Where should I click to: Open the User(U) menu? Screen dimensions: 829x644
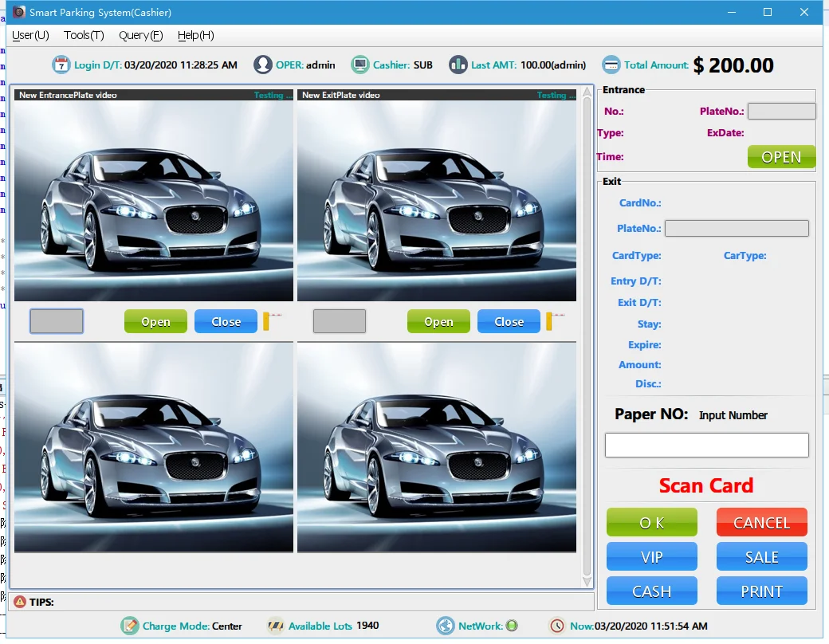click(x=30, y=35)
